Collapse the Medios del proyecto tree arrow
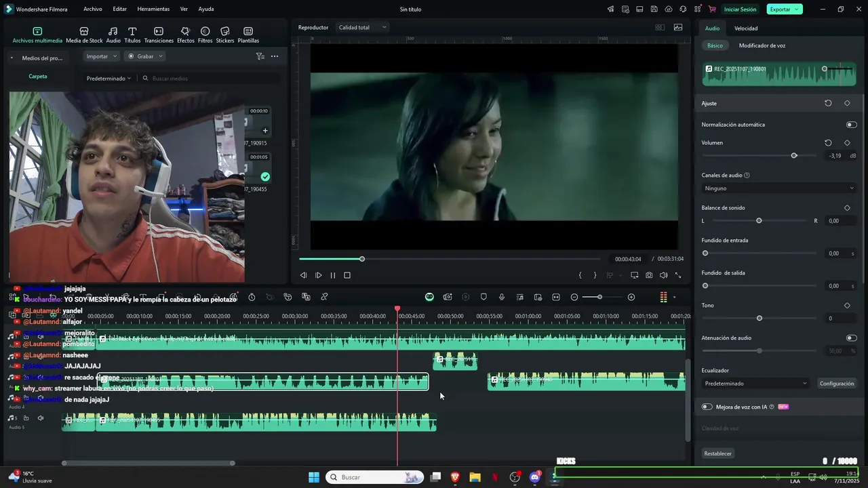Screen dimensions: 868x488 pyautogui.click(x=12, y=58)
